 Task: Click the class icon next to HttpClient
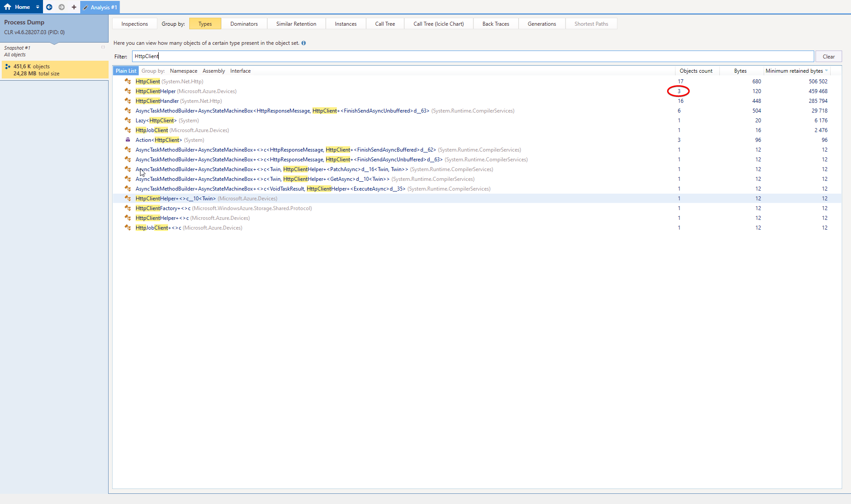pos(128,82)
